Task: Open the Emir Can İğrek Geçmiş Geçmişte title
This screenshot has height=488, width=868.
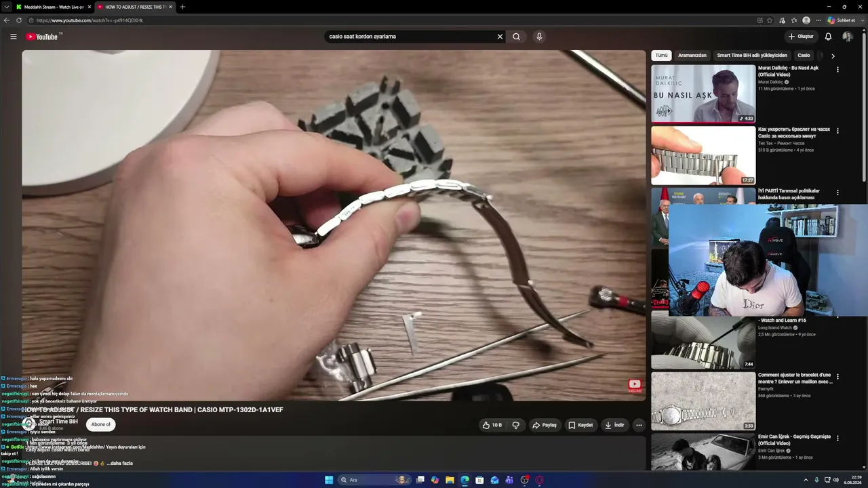Action: pos(794,440)
